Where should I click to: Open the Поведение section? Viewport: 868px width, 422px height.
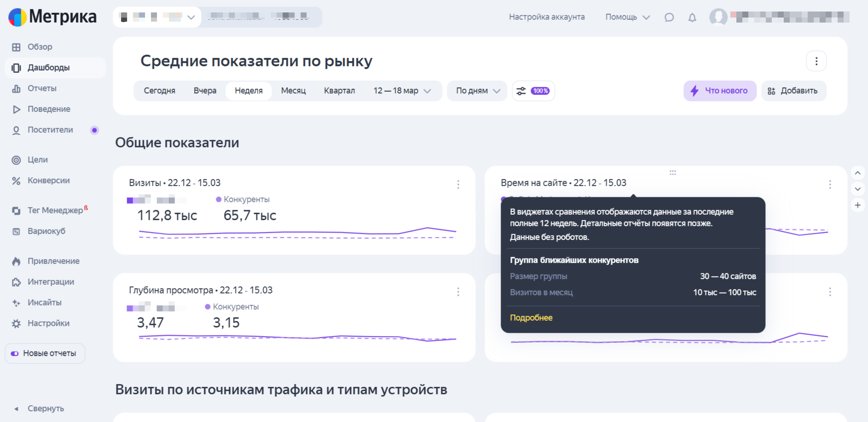[49, 109]
